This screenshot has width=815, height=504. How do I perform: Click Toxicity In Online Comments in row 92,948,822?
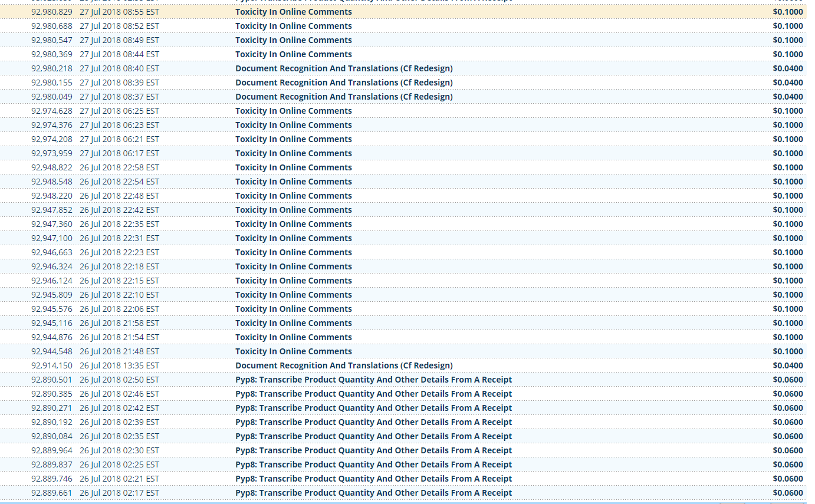point(294,167)
